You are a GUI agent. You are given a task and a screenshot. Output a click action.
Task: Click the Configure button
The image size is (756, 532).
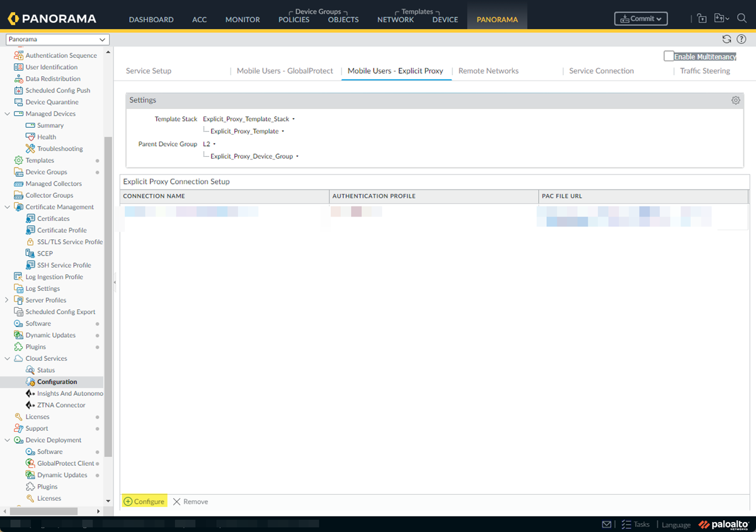pyautogui.click(x=144, y=502)
